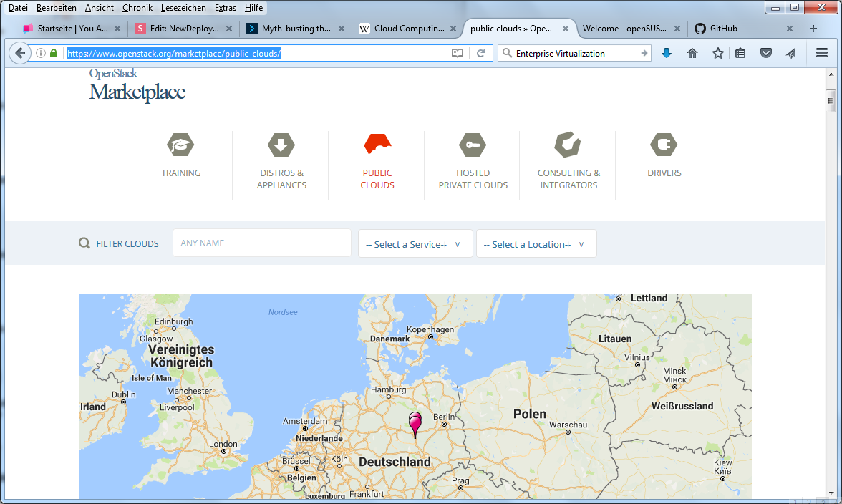
Task: Click the ANY NAME filter field
Action: [261, 243]
